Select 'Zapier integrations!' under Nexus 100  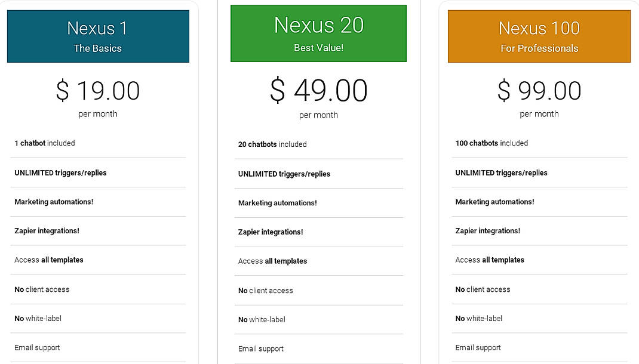(487, 230)
